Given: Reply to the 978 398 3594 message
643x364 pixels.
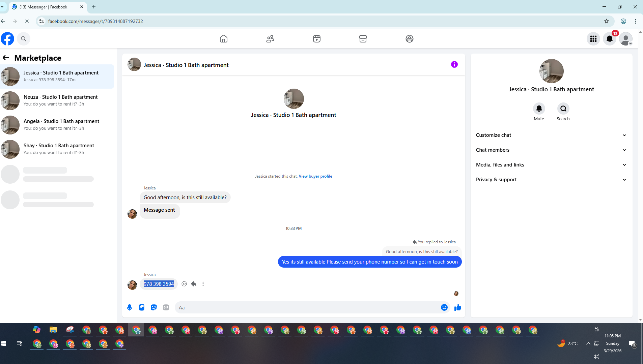Looking at the screenshot, I should click(194, 284).
